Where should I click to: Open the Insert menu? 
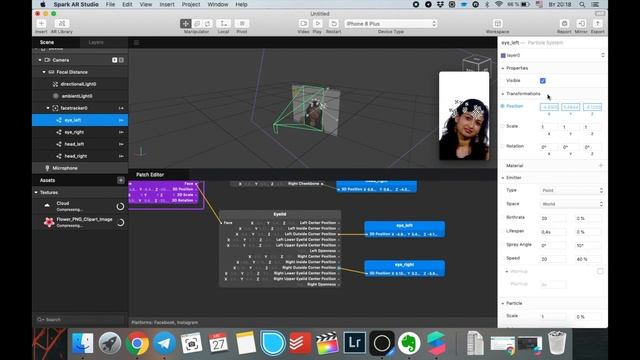(x=167, y=4)
